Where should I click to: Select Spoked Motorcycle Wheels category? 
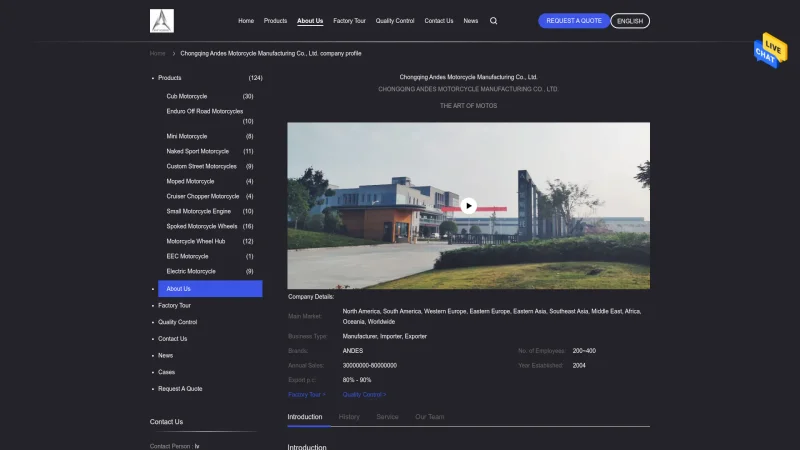coord(202,227)
